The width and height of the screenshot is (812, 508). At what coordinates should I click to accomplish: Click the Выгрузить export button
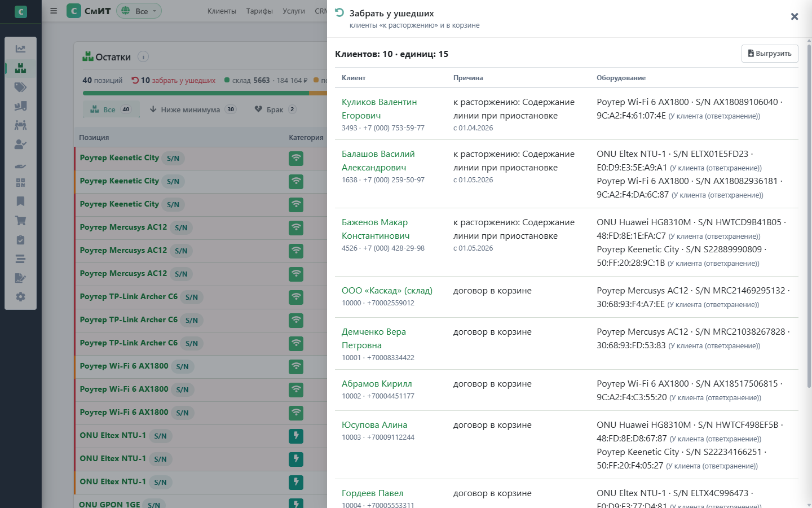770,54
